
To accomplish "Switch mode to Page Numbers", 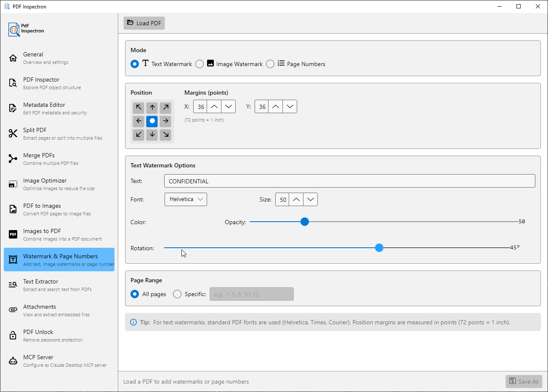I will tap(270, 64).
